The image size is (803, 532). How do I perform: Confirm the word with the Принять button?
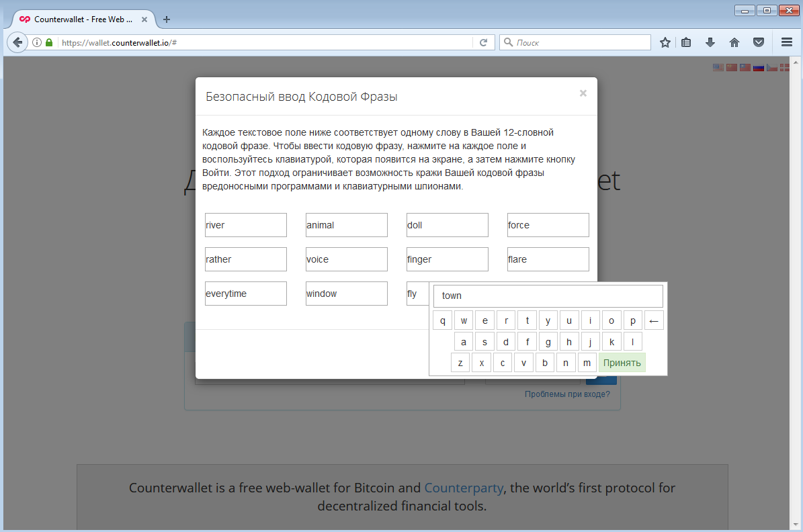(622, 363)
